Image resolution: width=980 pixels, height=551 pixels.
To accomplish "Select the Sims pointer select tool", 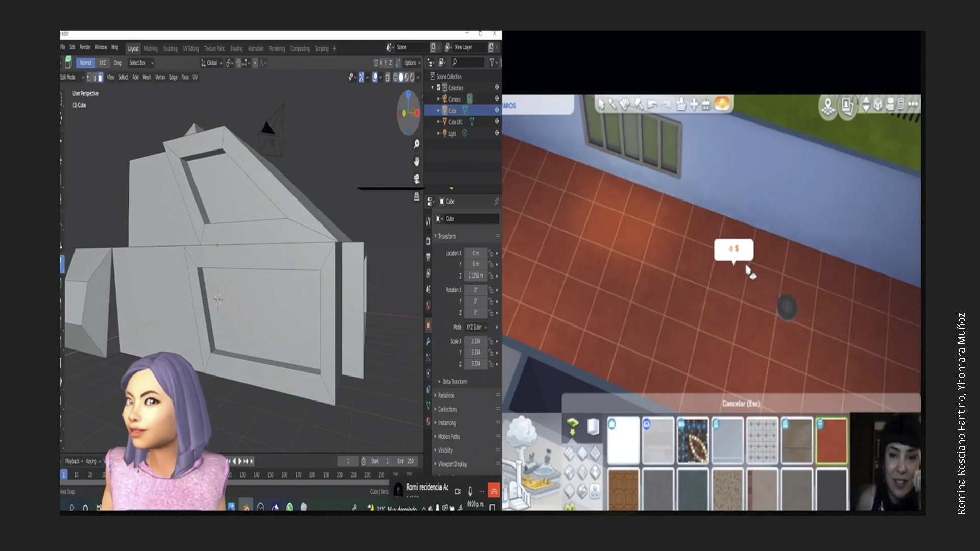I will (x=601, y=105).
